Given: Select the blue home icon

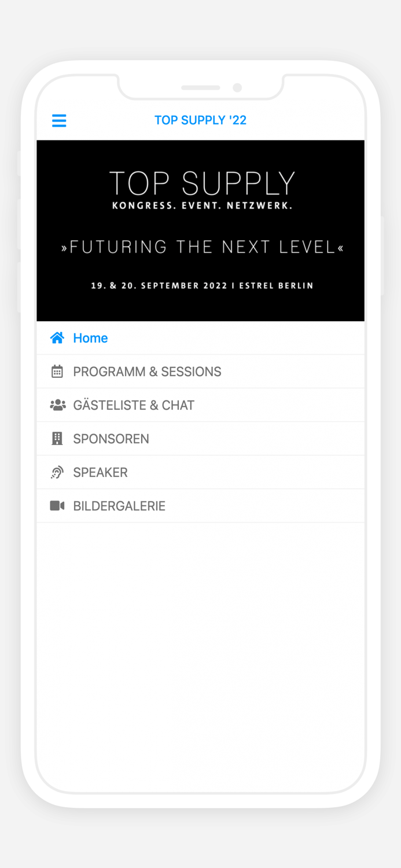Looking at the screenshot, I should pos(57,337).
